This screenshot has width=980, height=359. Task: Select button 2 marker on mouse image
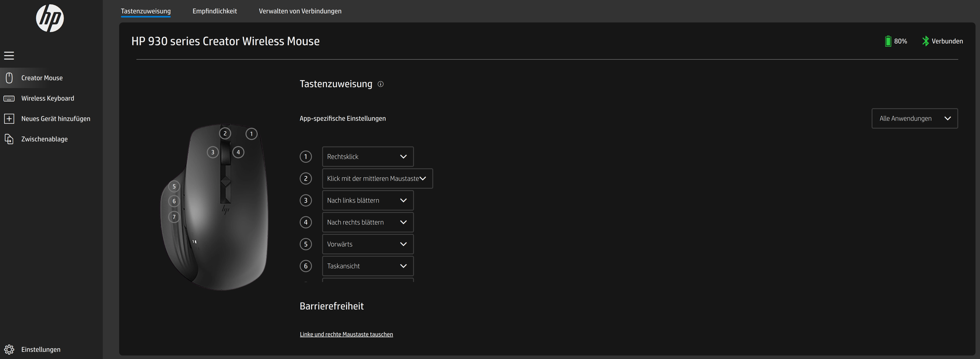225,133
